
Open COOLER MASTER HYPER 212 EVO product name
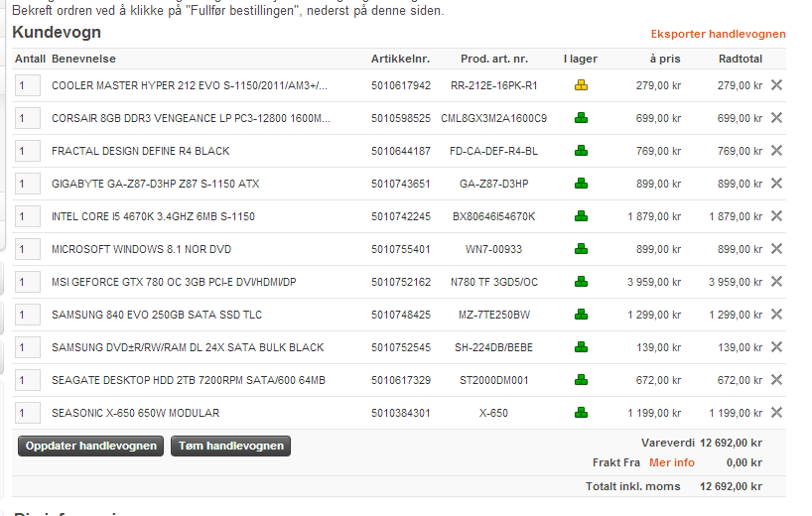coord(190,85)
